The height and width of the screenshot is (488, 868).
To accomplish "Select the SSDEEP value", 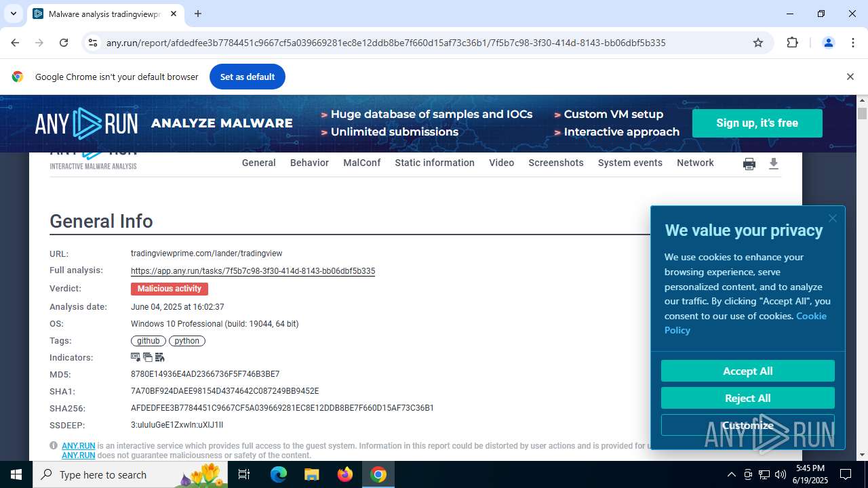I will [x=177, y=425].
